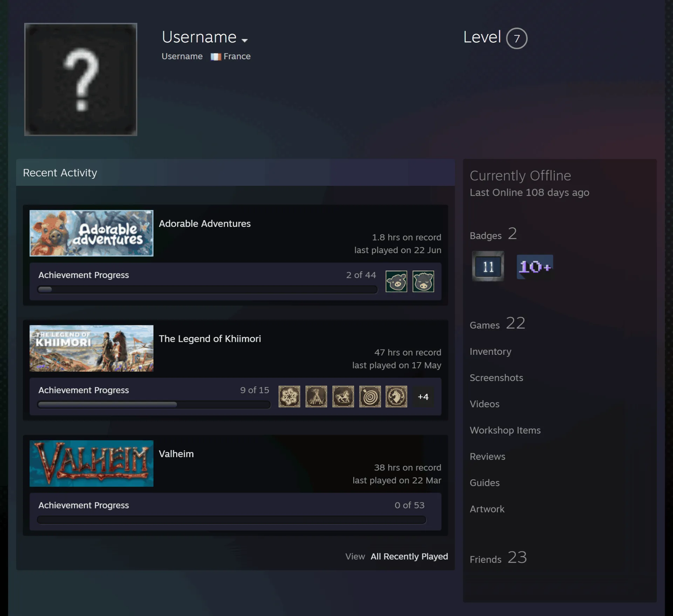The image size is (673, 616).
Task: Open the Valheim game banner
Action: tap(91, 463)
